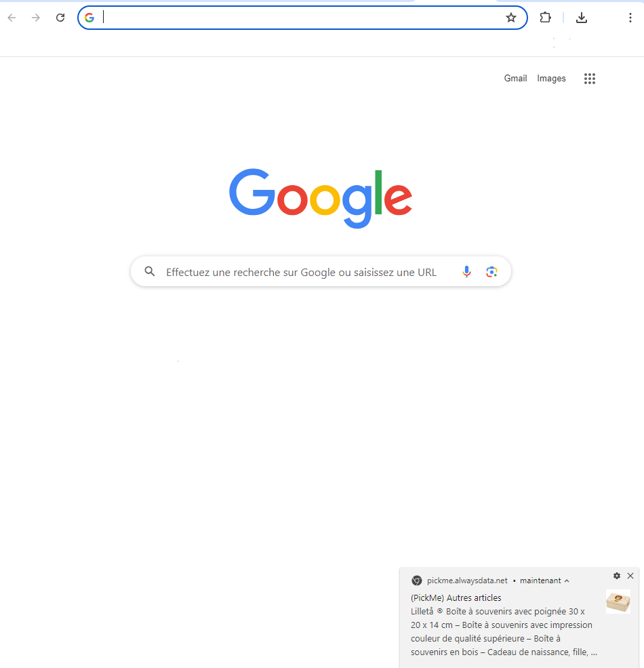The height and width of the screenshot is (668, 644).
Task: Open the Google apps grid
Action: click(x=590, y=79)
